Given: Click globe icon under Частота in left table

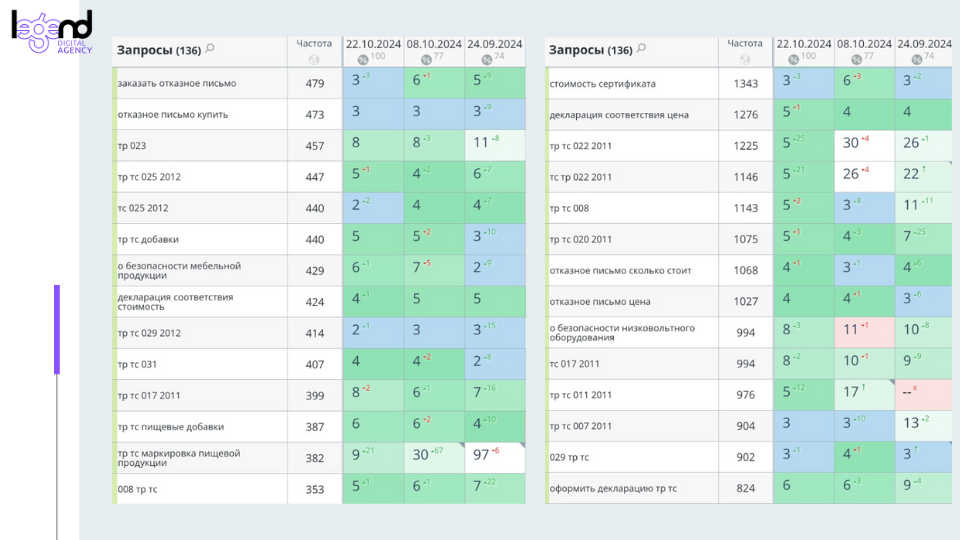Looking at the screenshot, I should pos(314,59).
